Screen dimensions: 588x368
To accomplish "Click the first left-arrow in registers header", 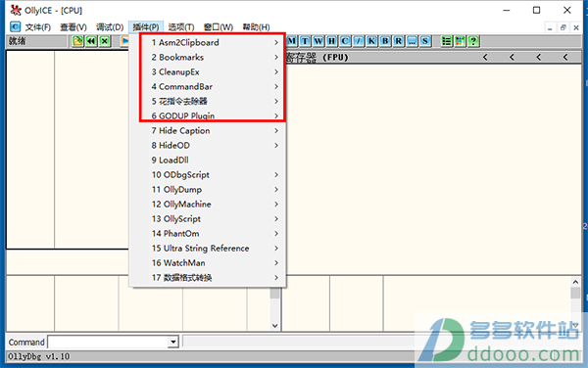I will click(485, 58).
